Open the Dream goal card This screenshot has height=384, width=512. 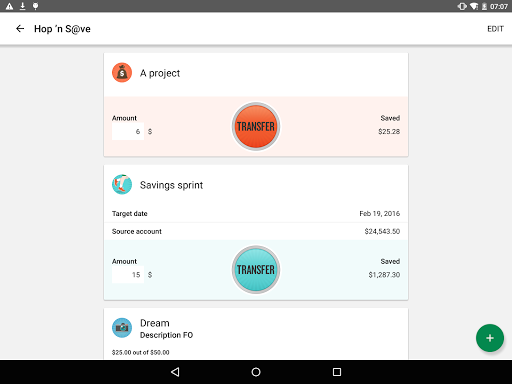click(x=256, y=334)
